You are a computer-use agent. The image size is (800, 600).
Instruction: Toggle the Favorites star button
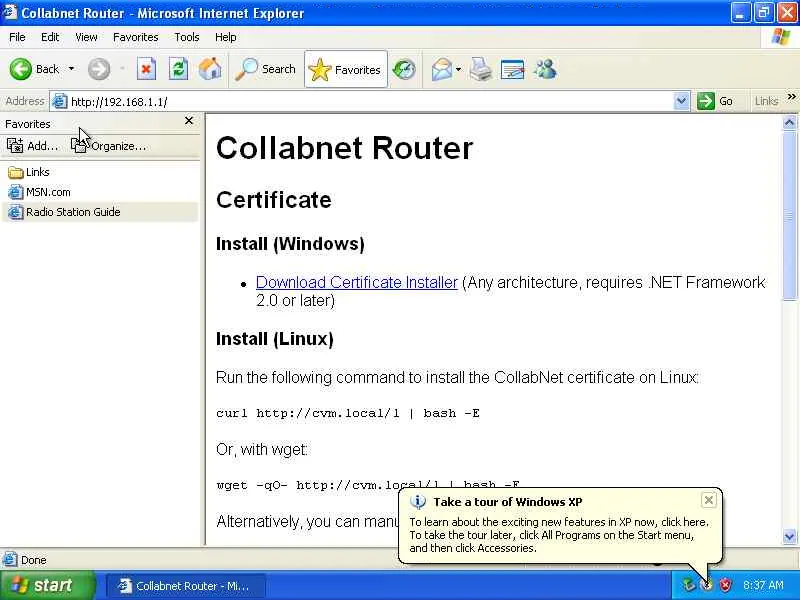coord(346,69)
